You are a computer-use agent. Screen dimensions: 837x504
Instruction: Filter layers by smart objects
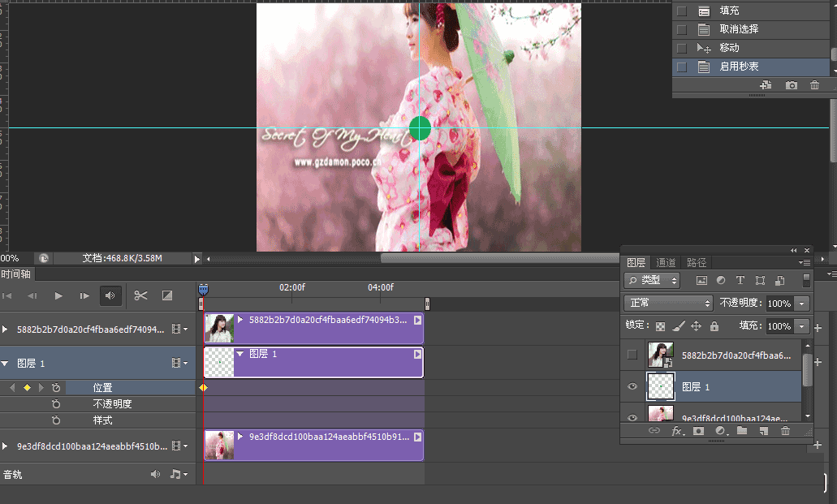pos(780,280)
